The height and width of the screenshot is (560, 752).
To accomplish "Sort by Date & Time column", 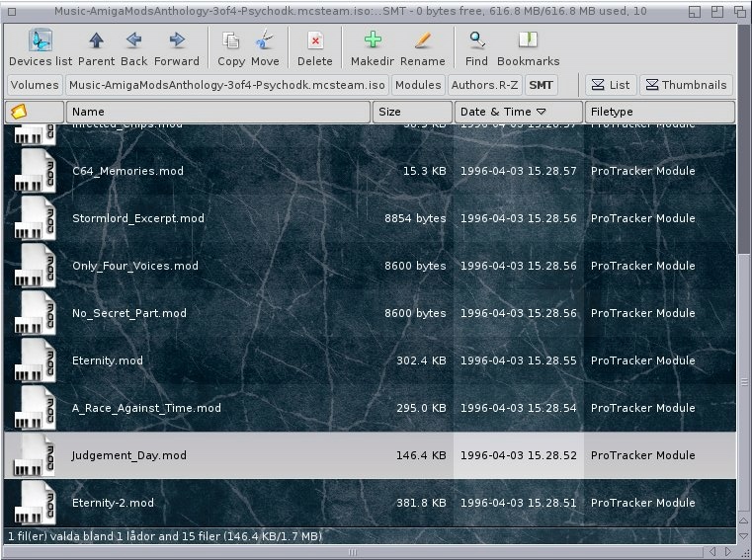I will [x=519, y=112].
